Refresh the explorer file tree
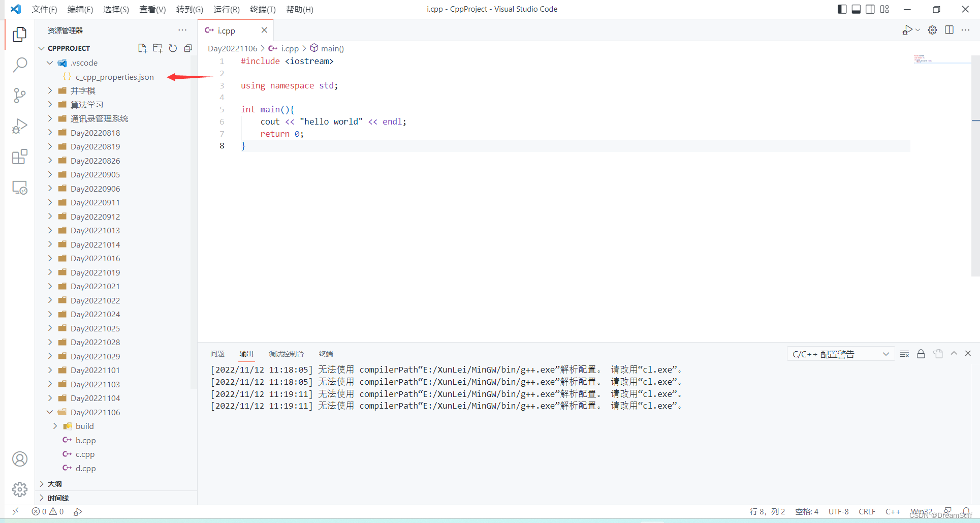 pyautogui.click(x=173, y=48)
